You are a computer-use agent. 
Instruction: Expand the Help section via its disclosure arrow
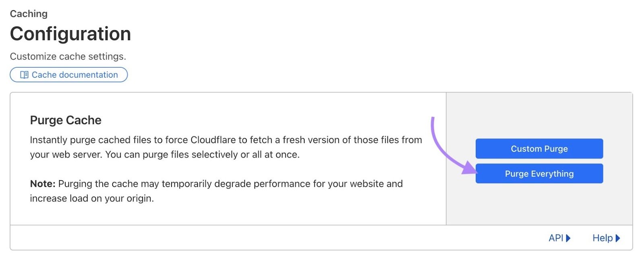[x=616, y=238]
